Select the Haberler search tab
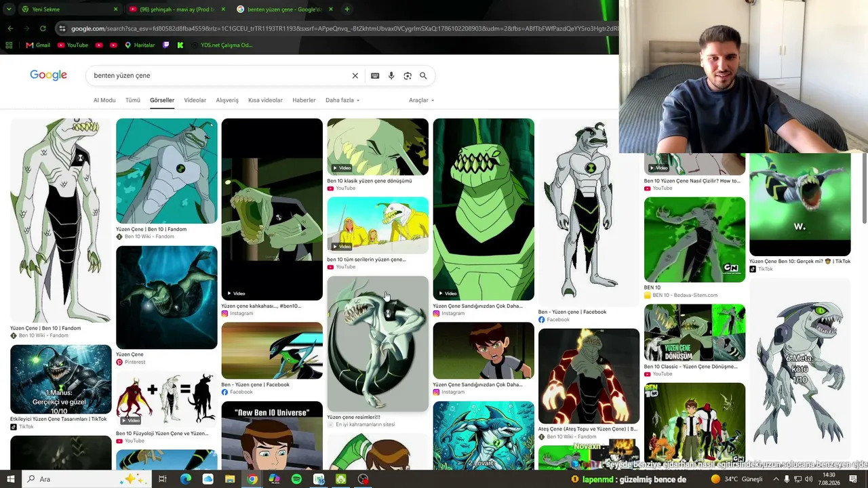 coord(304,100)
